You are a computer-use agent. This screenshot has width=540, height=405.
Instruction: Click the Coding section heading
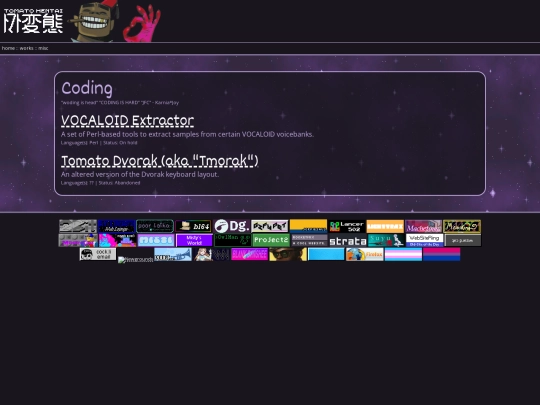(87, 89)
